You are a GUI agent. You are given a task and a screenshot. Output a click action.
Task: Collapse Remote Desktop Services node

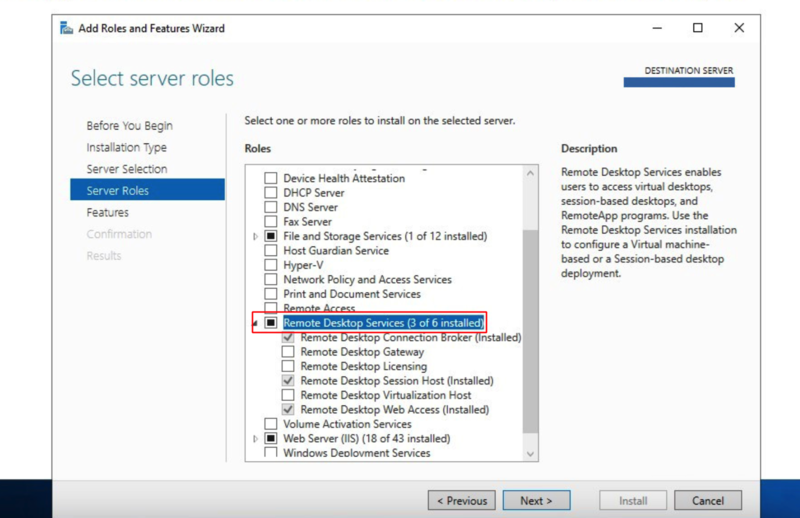pyautogui.click(x=256, y=323)
